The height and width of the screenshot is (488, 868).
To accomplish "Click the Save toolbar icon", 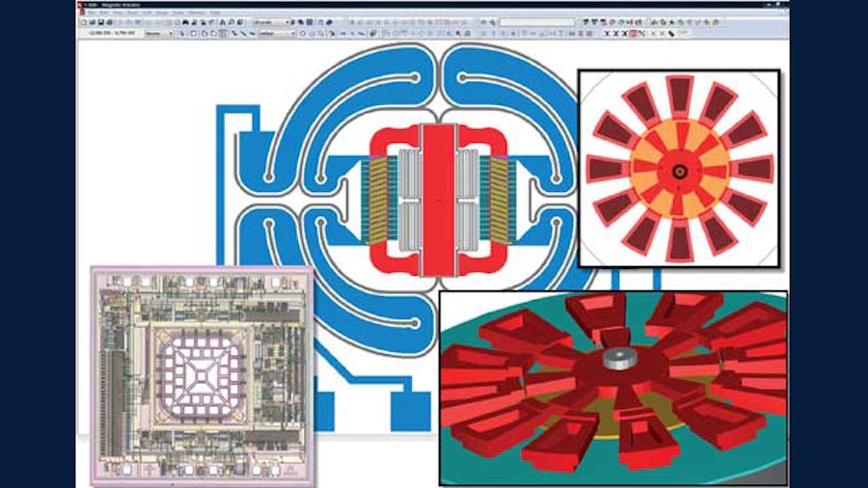I will pyautogui.click(x=101, y=23).
